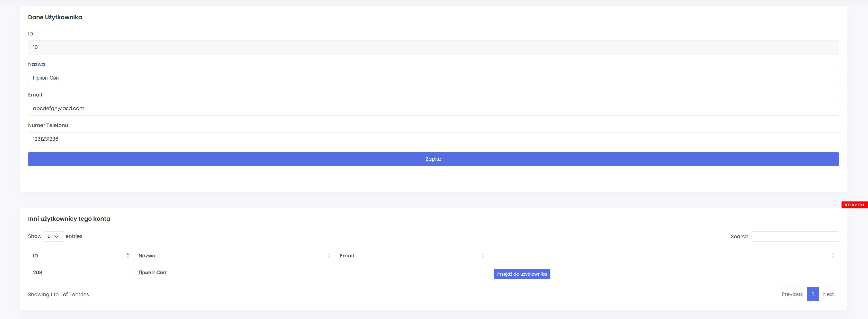The height and width of the screenshot is (319, 868).
Task: Go to the Next page
Action: coord(828,294)
